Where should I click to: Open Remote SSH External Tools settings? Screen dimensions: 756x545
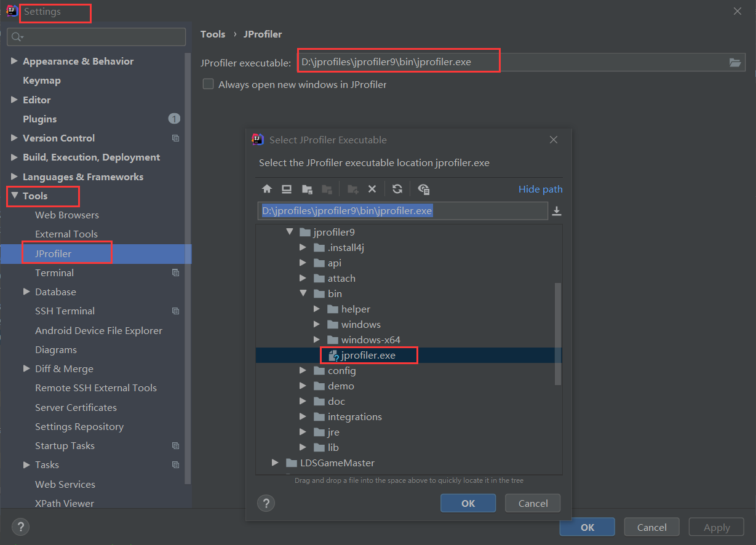pos(96,388)
